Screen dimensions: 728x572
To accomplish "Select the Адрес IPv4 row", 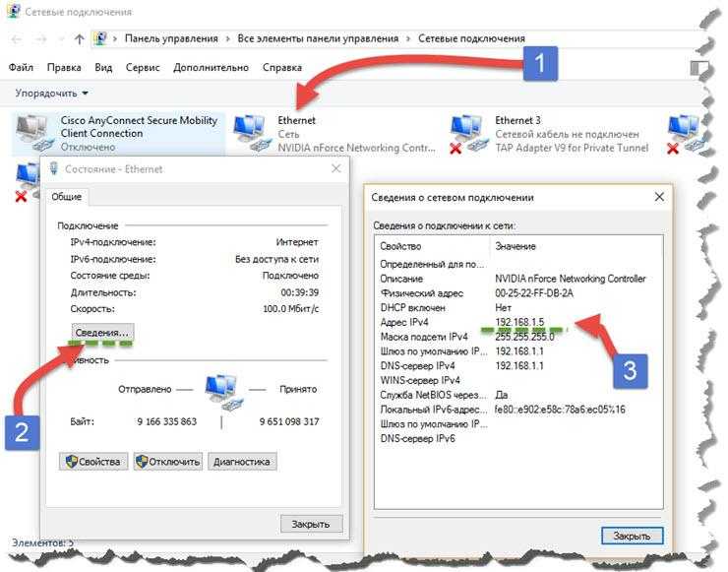I will (x=518, y=322).
